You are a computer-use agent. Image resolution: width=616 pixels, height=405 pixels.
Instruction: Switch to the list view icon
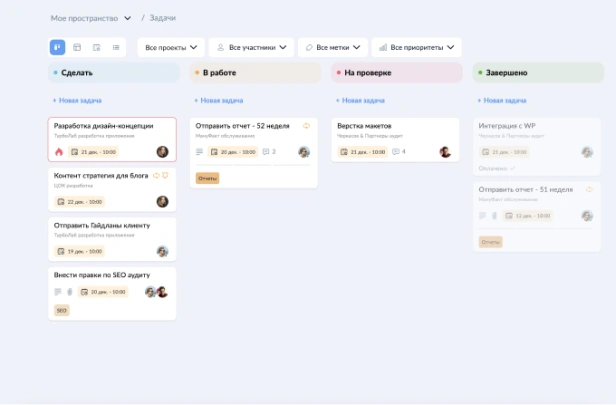(116, 47)
